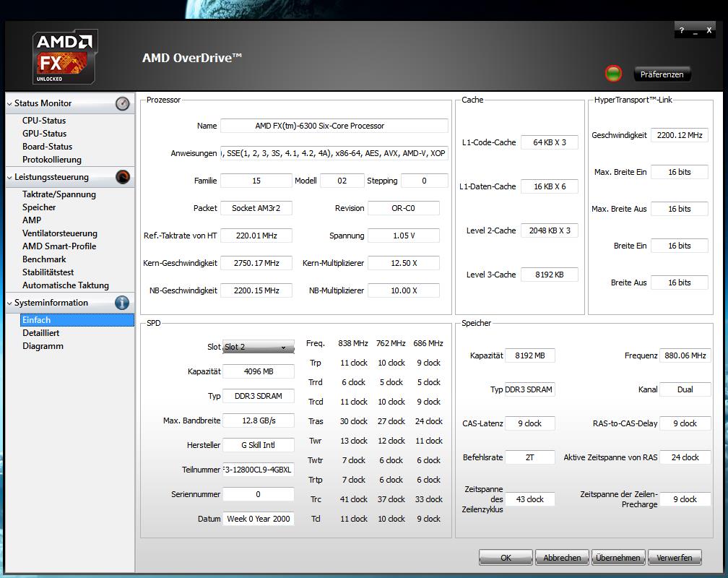The image size is (728, 578).
Task: Click the Datum field Week 0 Year 2000
Action: tap(259, 519)
